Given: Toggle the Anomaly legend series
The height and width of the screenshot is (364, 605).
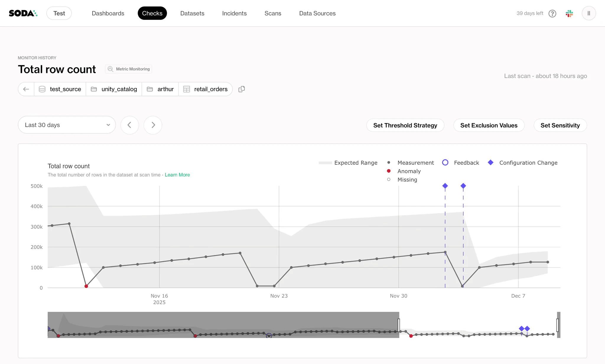Looking at the screenshot, I should coord(409,171).
